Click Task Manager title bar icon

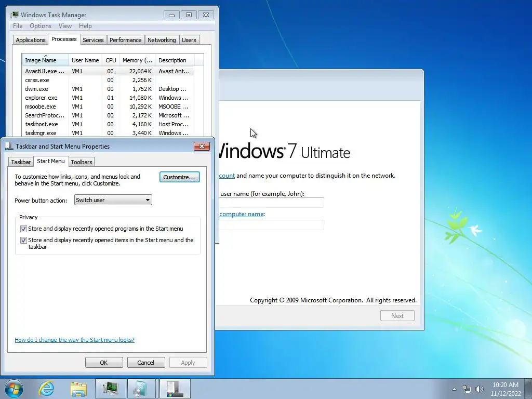pos(14,15)
